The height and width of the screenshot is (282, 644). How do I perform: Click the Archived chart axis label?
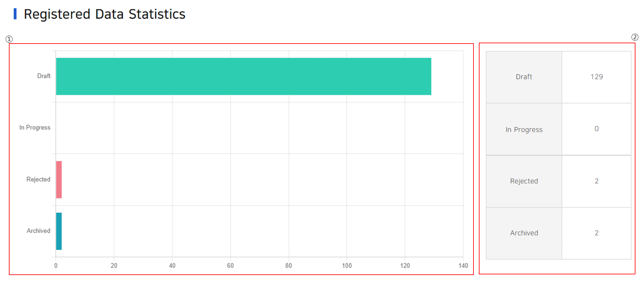pyautogui.click(x=38, y=231)
